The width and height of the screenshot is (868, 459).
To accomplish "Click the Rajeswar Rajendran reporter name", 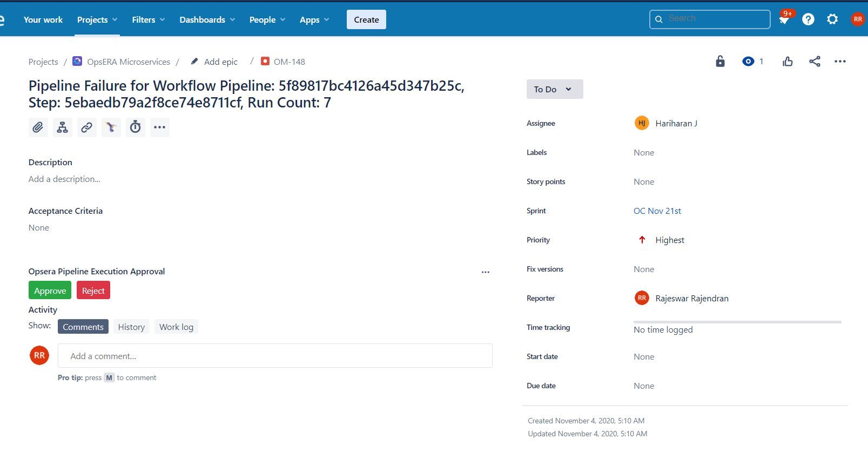I will pyautogui.click(x=692, y=298).
